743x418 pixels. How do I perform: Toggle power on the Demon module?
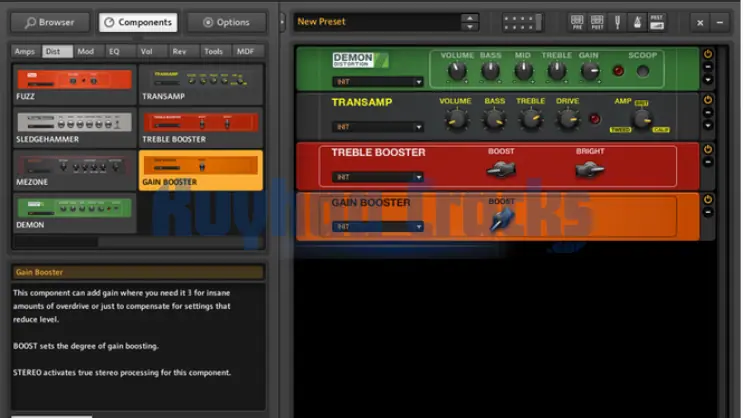[x=708, y=54]
